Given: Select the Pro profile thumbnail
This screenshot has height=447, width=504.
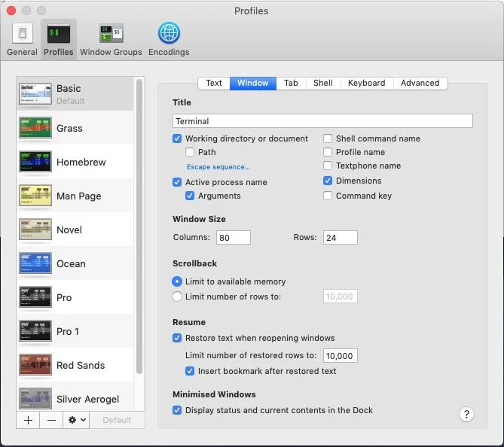Looking at the screenshot, I should pyautogui.click(x=35, y=297).
